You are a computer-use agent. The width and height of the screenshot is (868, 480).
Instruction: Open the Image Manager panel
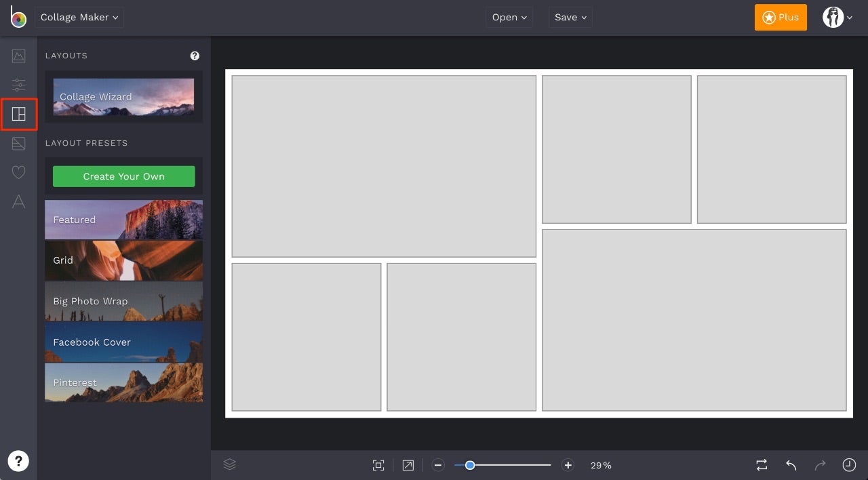pos(18,56)
